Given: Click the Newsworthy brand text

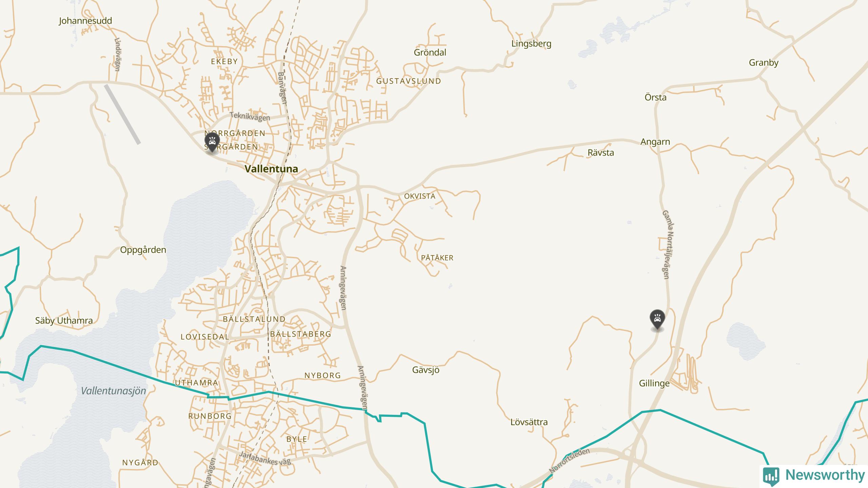Looking at the screenshot, I should (x=825, y=475).
